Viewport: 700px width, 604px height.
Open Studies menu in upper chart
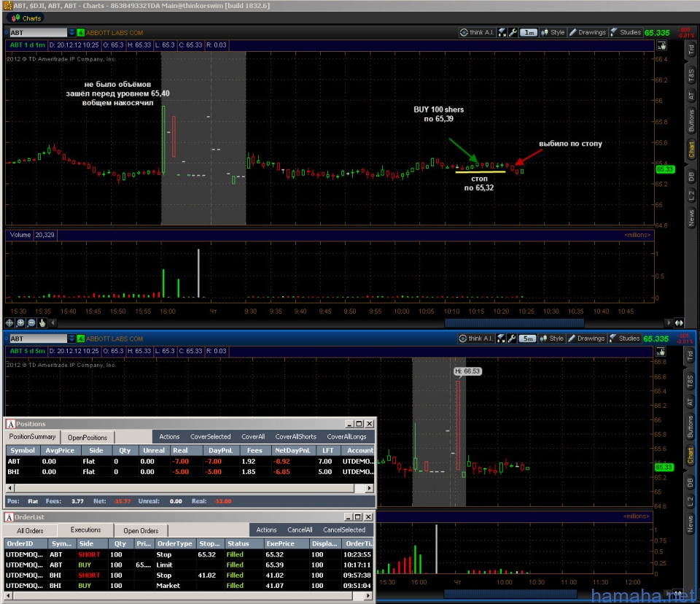[x=626, y=32]
